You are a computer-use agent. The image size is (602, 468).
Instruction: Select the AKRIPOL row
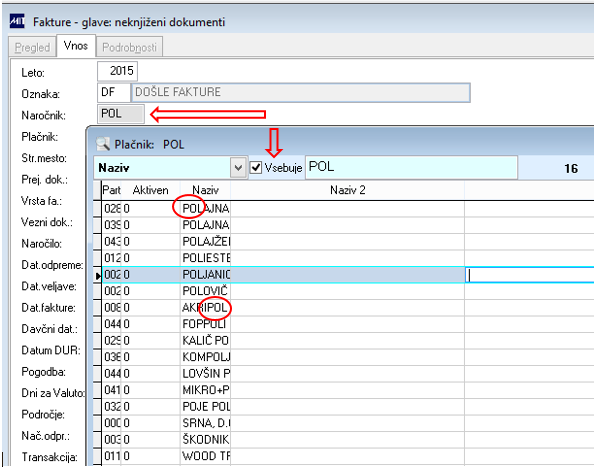click(348, 308)
